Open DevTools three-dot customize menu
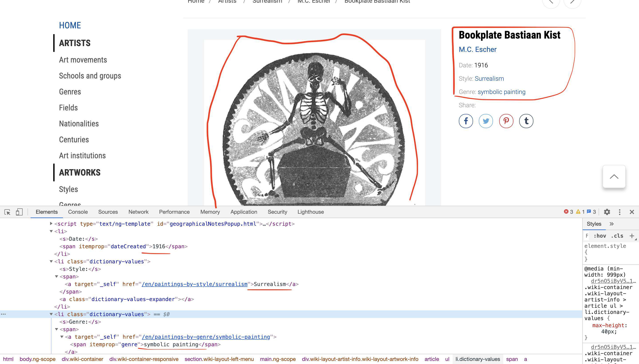Viewport: 639px width, 364px height. pos(619,212)
